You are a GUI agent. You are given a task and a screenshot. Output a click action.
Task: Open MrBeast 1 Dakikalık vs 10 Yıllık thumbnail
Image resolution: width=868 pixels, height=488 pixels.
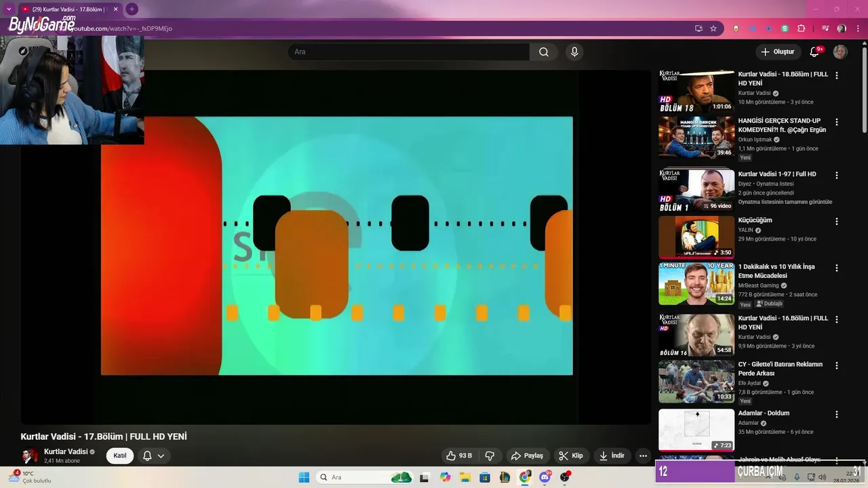coord(696,283)
